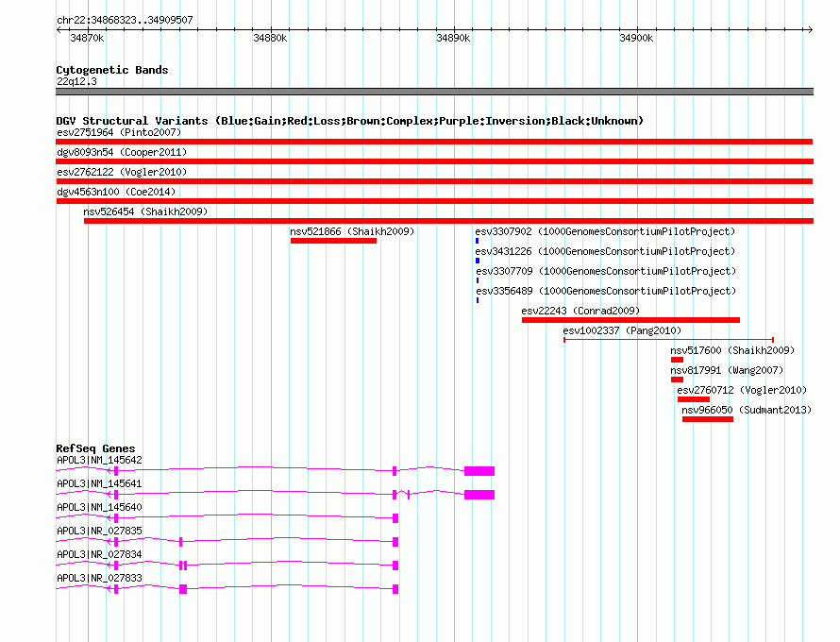Click the red bar under nsv521866 (Shaikh2009)

click(x=333, y=241)
